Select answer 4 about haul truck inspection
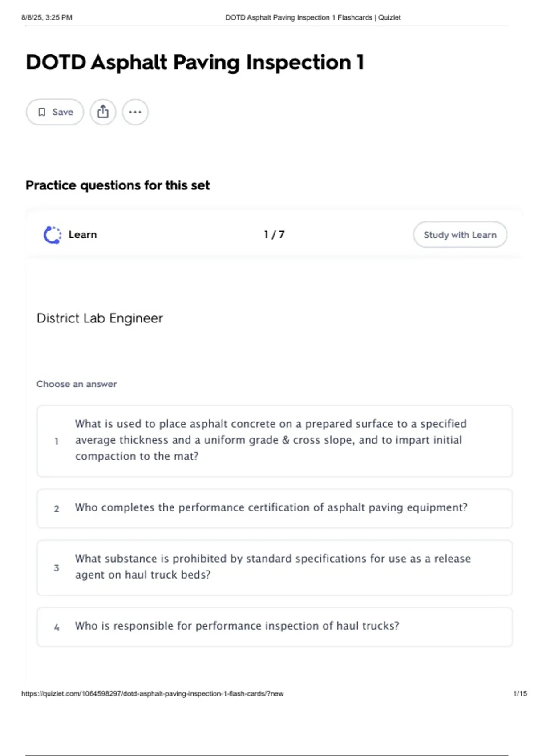 pyautogui.click(x=275, y=627)
